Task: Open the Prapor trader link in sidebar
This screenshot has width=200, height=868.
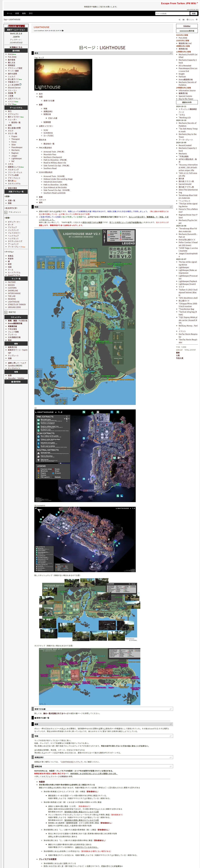Action: [x=14, y=136]
